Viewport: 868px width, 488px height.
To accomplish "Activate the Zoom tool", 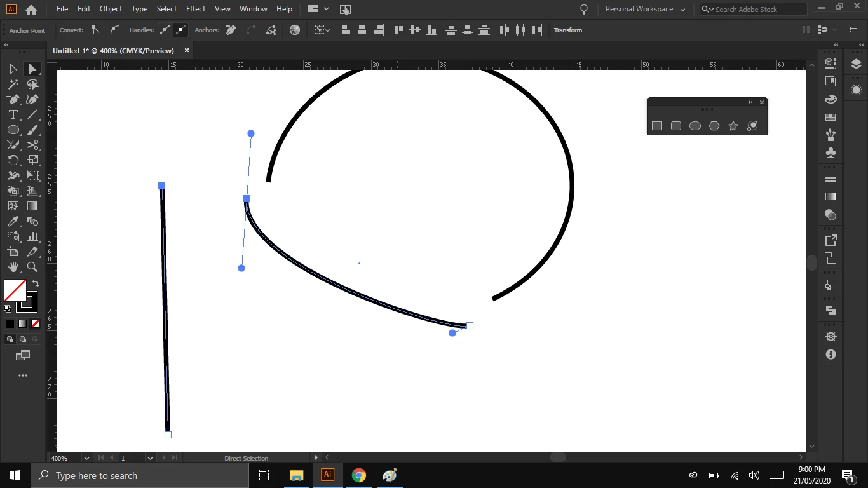I will (32, 267).
